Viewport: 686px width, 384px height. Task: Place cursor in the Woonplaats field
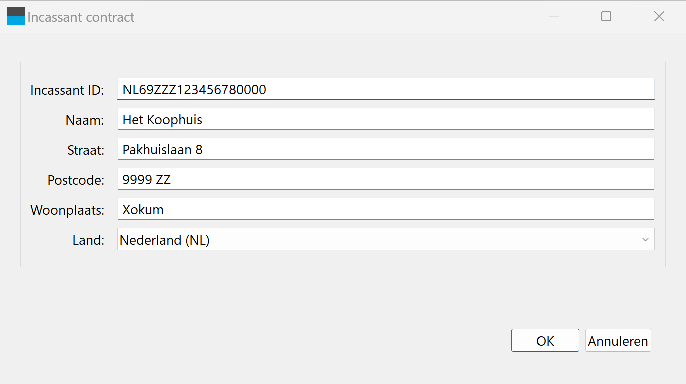pos(386,209)
